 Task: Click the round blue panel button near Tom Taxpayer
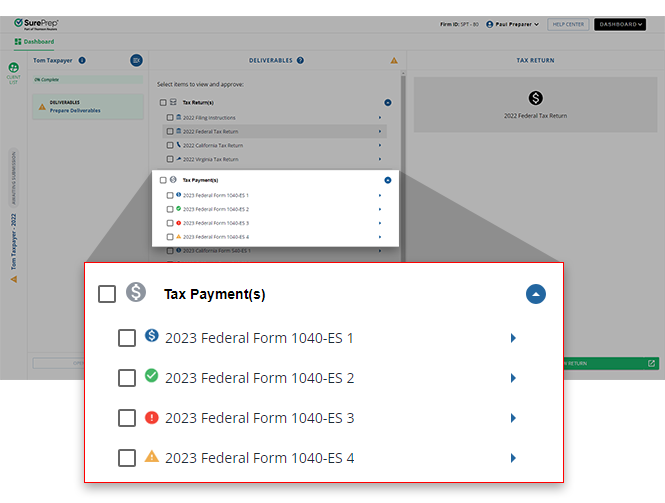click(x=136, y=60)
